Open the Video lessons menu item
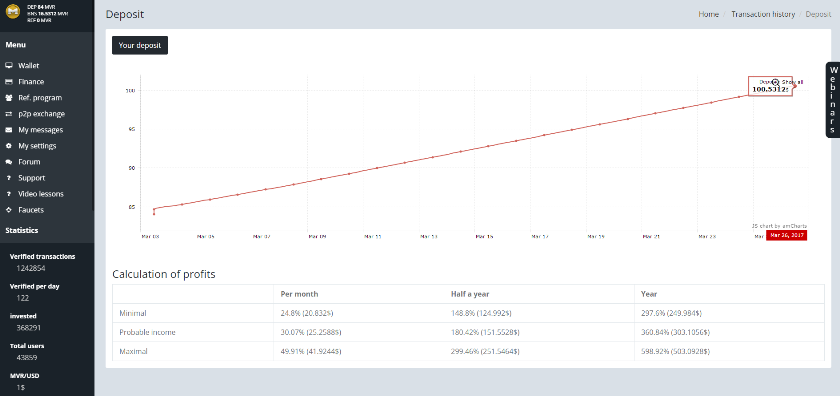The width and height of the screenshot is (840, 396). [x=41, y=194]
